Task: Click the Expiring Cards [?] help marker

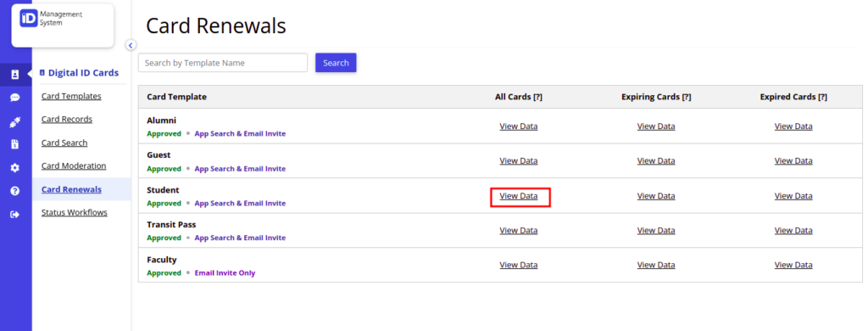Action: coord(687,97)
